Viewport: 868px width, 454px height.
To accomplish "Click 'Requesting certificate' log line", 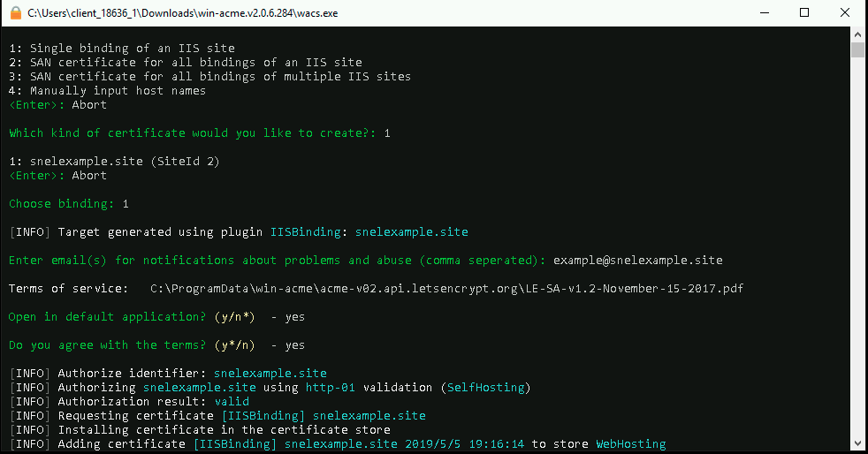I will (218, 416).
